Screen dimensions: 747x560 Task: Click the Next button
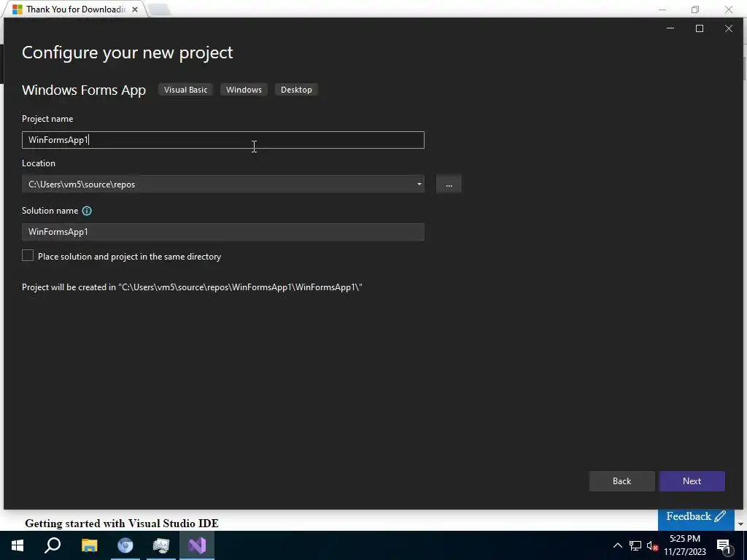692,481
